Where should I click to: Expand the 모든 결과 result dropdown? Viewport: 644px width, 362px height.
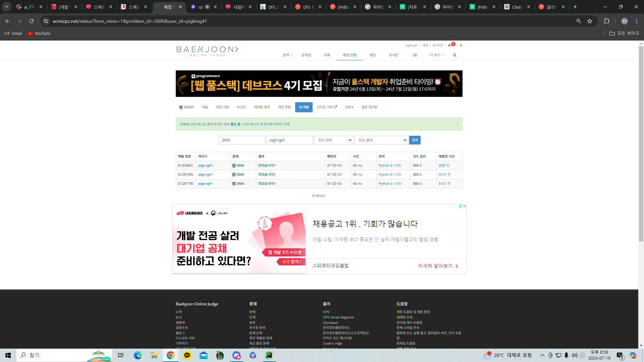[x=381, y=140]
